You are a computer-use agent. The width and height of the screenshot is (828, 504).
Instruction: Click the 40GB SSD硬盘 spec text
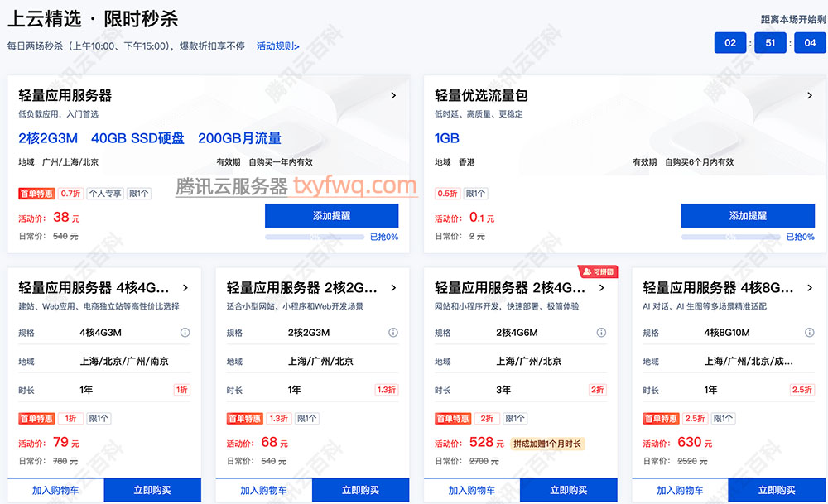coord(137,138)
